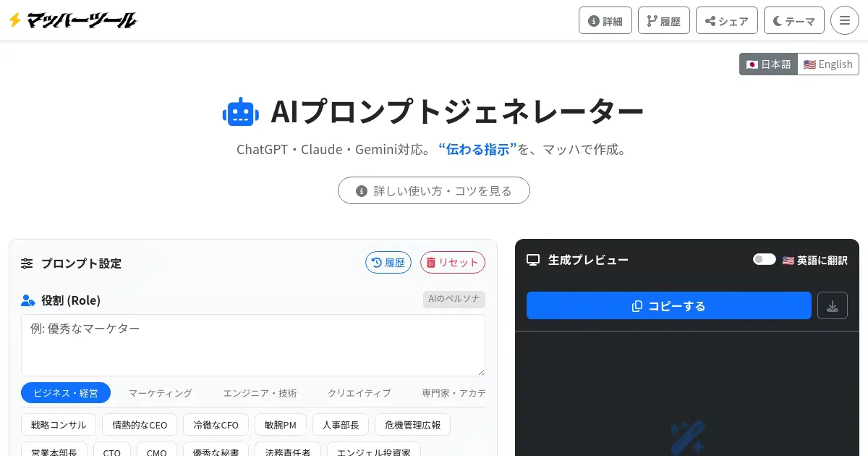This screenshot has width=868, height=456.
Task: Switch to the クリエイティブ tab
Action: tap(359, 393)
